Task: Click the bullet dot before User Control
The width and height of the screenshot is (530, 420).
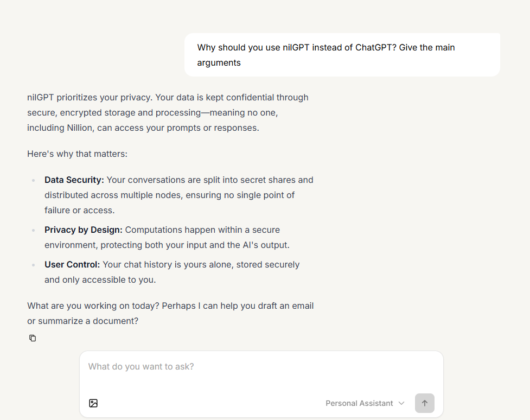Action: tap(33, 265)
